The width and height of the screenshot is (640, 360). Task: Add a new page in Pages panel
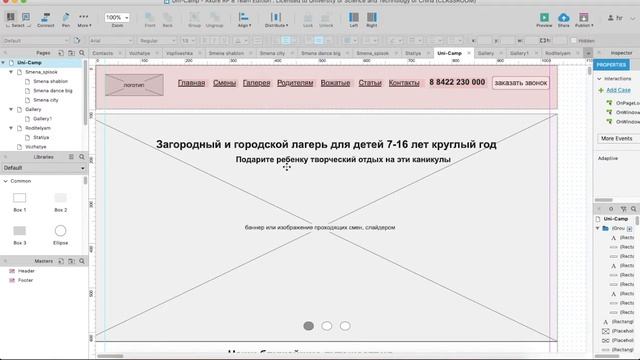(61, 53)
